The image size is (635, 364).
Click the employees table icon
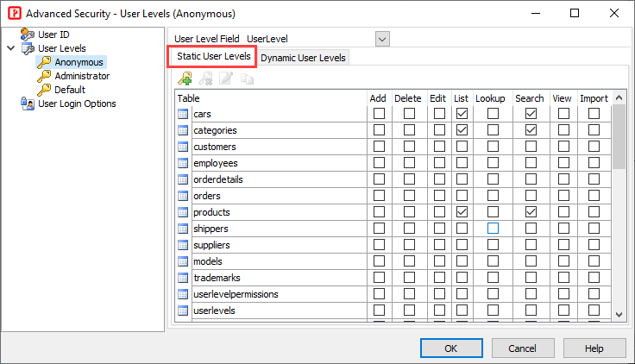183,163
